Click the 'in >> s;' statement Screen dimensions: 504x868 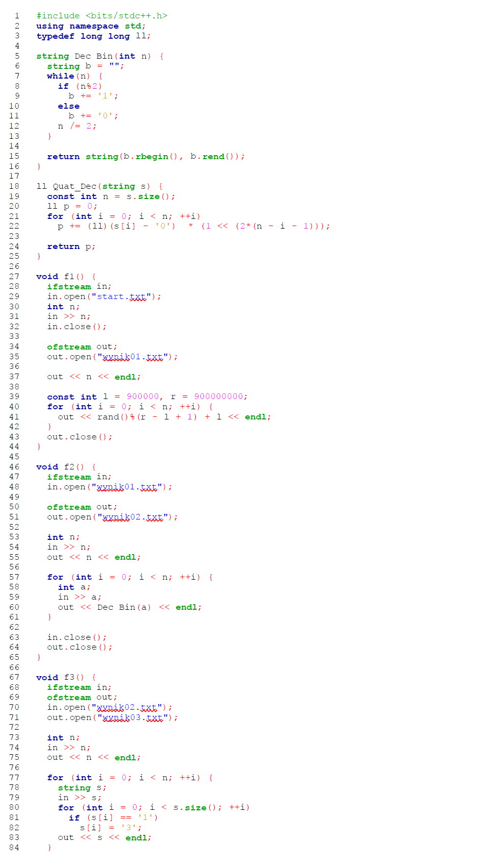pos(80,798)
